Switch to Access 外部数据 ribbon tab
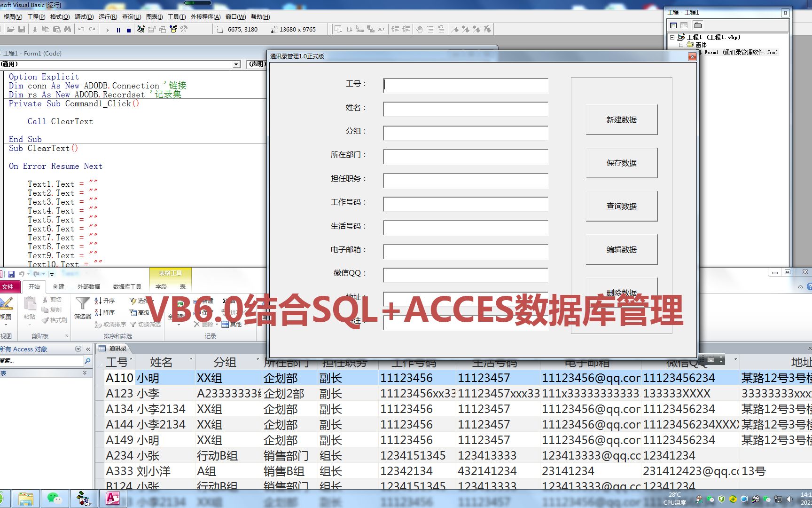The image size is (812, 508). click(x=89, y=286)
